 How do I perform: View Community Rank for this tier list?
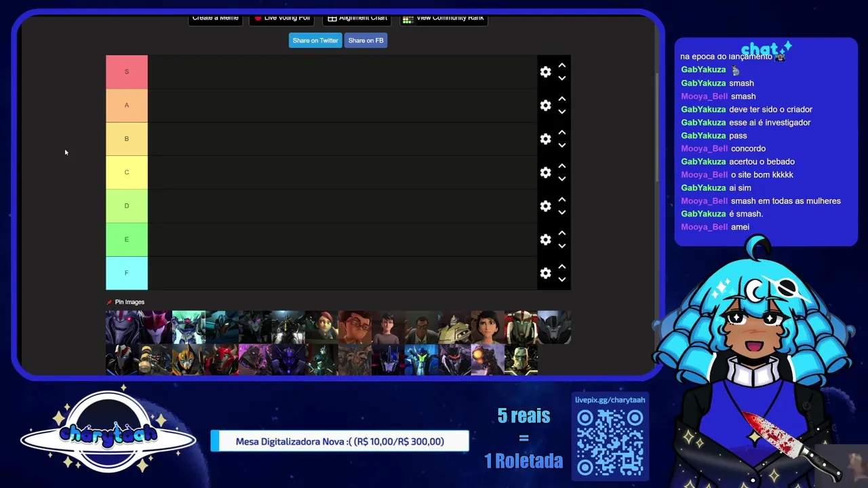tap(443, 19)
